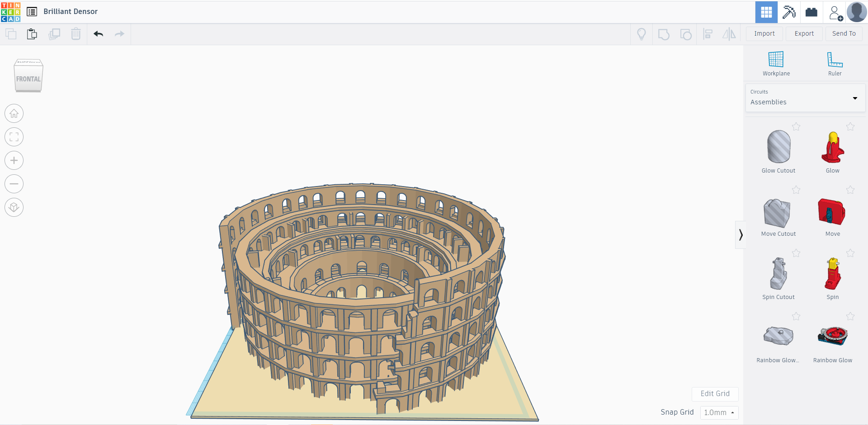Invite a collaborator with add-person icon
Image resolution: width=868 pixels, height=425 pixels.
[x=835, y=13]
